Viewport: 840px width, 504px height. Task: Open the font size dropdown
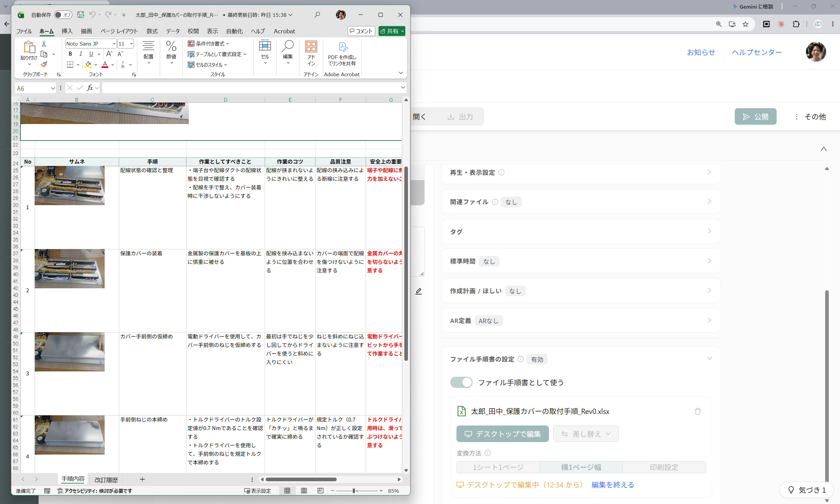pyautogui.click(x=131, y=44)
